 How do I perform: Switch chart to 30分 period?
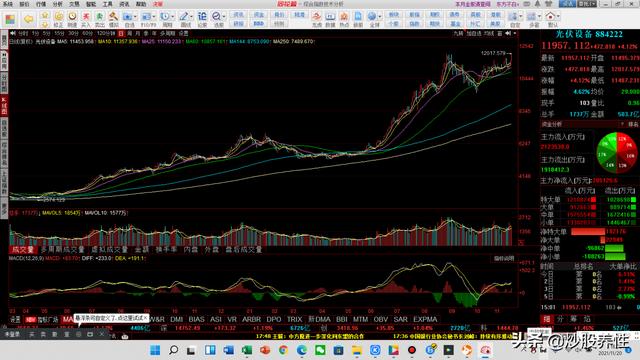(x=73, y=33)
